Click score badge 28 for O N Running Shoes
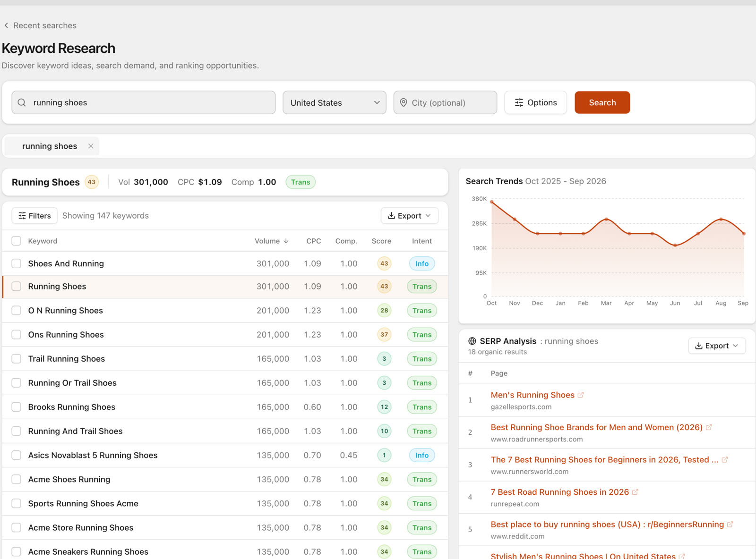756x559 pixels. click(x=384, y=310)
